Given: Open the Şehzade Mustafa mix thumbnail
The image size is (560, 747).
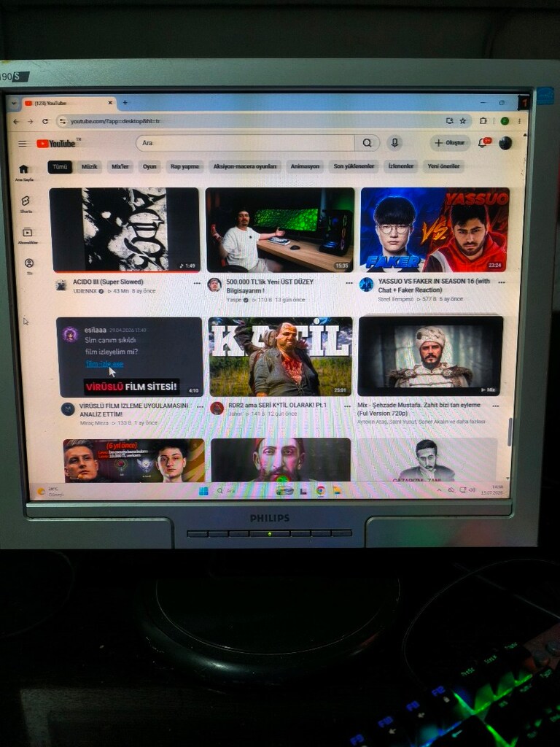Looking at the screenshot, I should pos(430,355).
